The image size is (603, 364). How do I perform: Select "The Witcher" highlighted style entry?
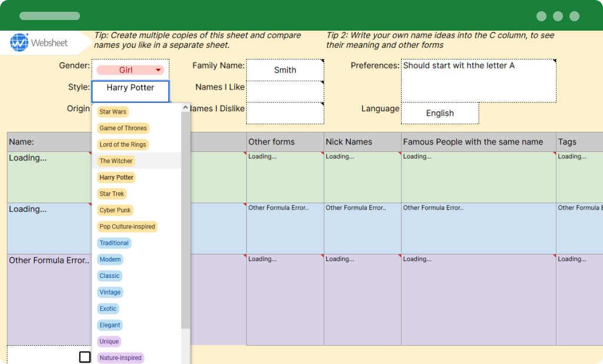[116, 161]
